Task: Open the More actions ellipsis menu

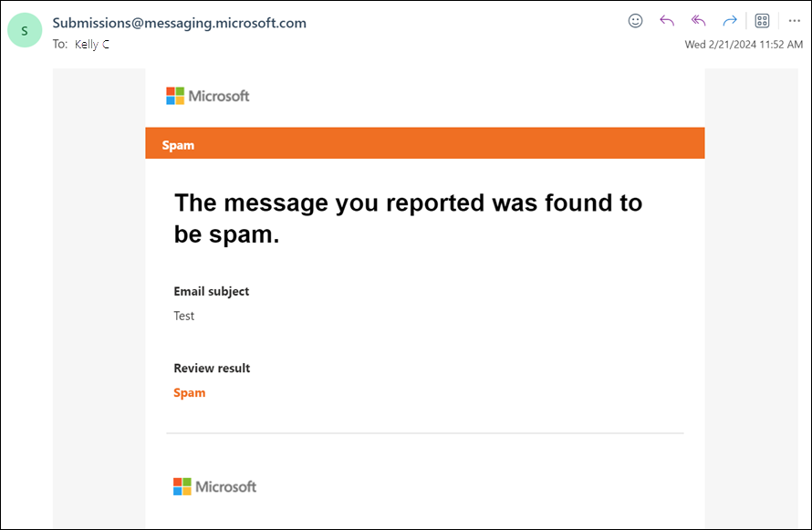Action: point(794,21)
